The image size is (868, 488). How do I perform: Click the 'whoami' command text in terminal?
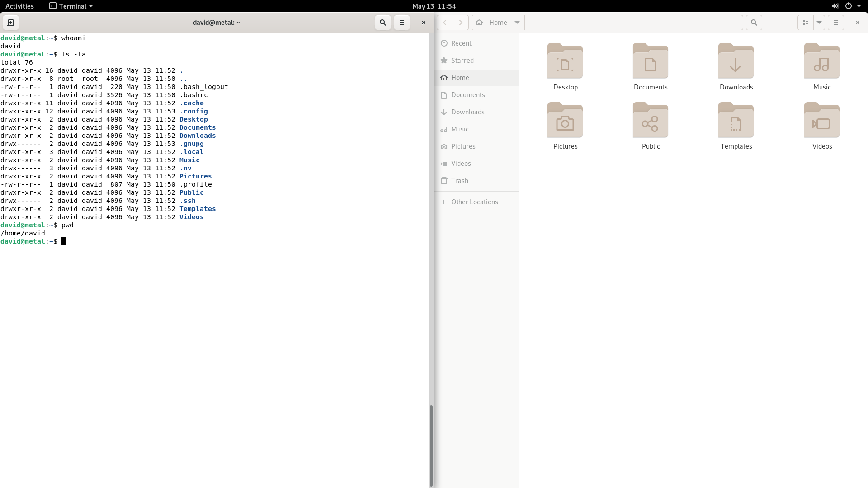pos(73,38)
